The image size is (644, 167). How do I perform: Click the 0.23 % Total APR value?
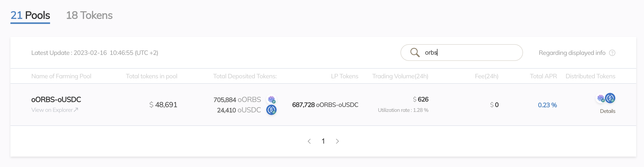tap(547, 105)
